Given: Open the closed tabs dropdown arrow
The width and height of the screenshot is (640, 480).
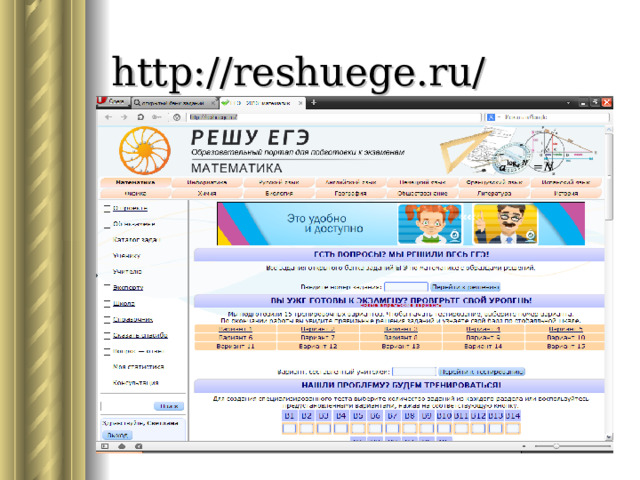Looking at the screenshot, I should [x=569, y=103].
